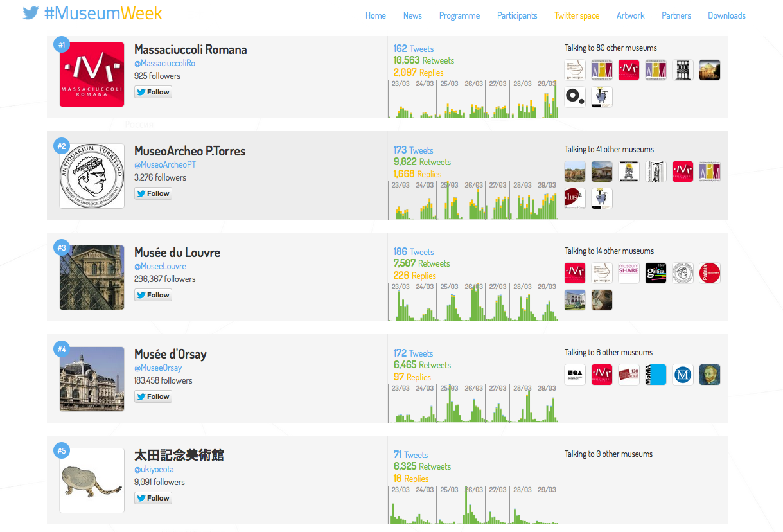This screenshot has height=532, width=783.
Task: Open the Massaciuccoli Romana red logo avatar
Action: (92, 75)
